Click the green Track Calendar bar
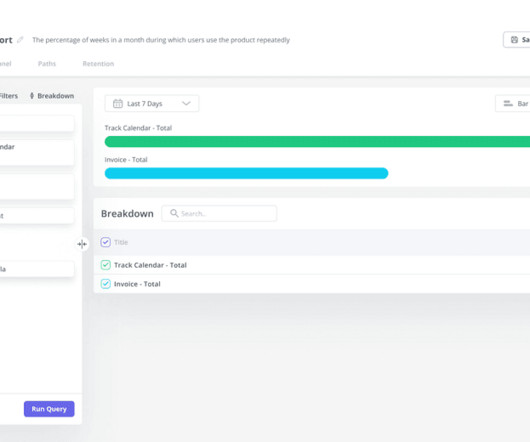530x442 pixels. (x=317, y=142)
